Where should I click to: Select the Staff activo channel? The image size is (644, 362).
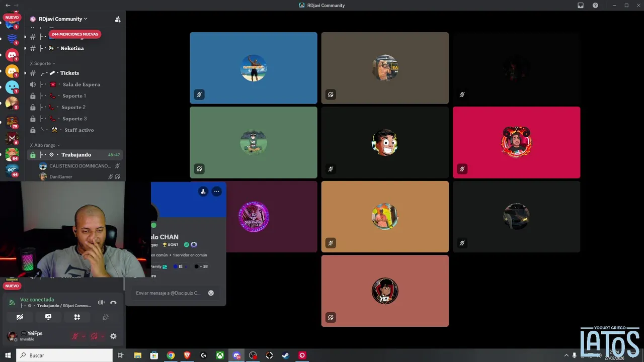pyautogui.click(x=75, y=130)
